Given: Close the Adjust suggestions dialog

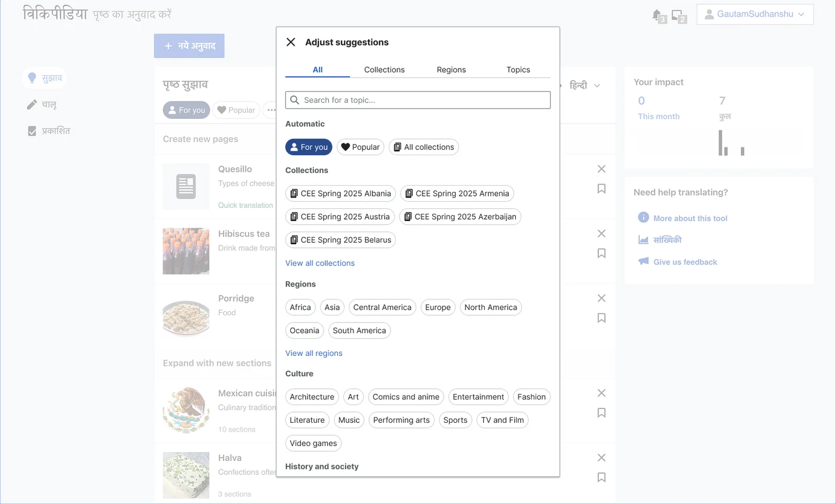Looking at the screenshot, I should tap(291, 42).
